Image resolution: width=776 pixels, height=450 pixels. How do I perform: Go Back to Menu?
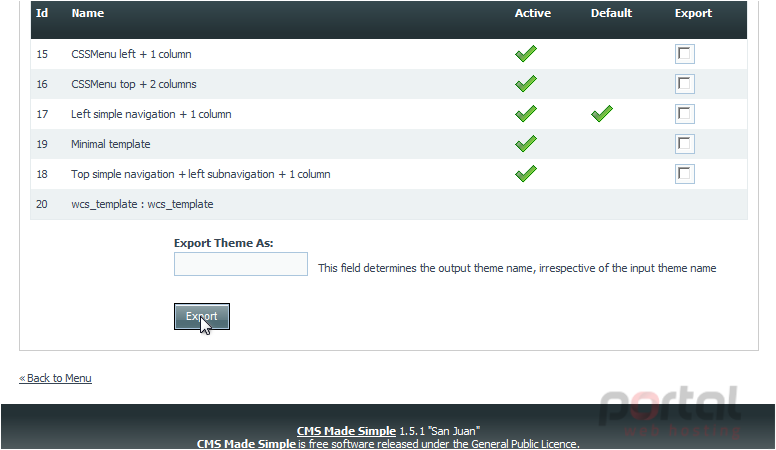(x=55, y=378)
